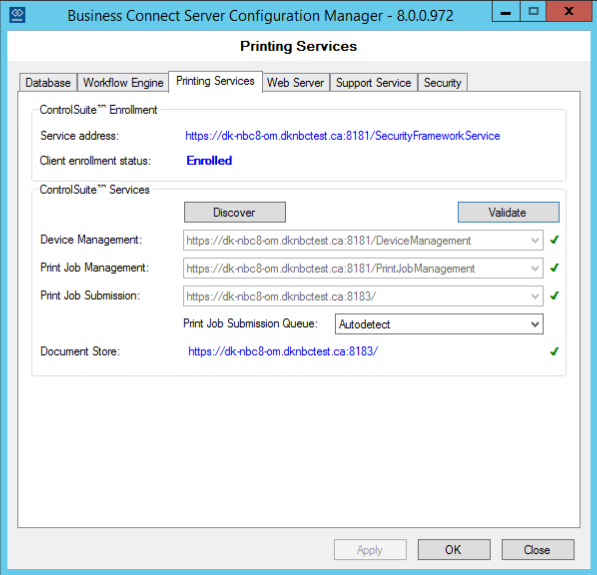
Task: Click the application icon in the title bar
Action: (x=17, y=15)
